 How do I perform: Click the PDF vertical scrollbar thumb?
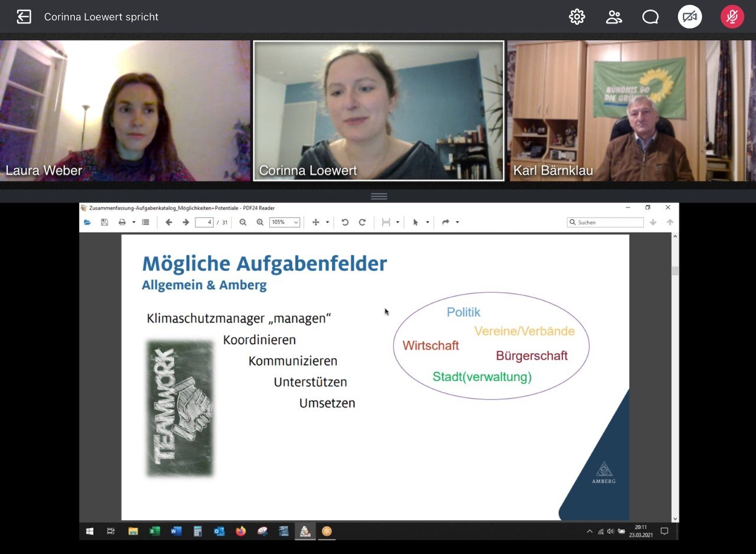(x=675, y=271)
